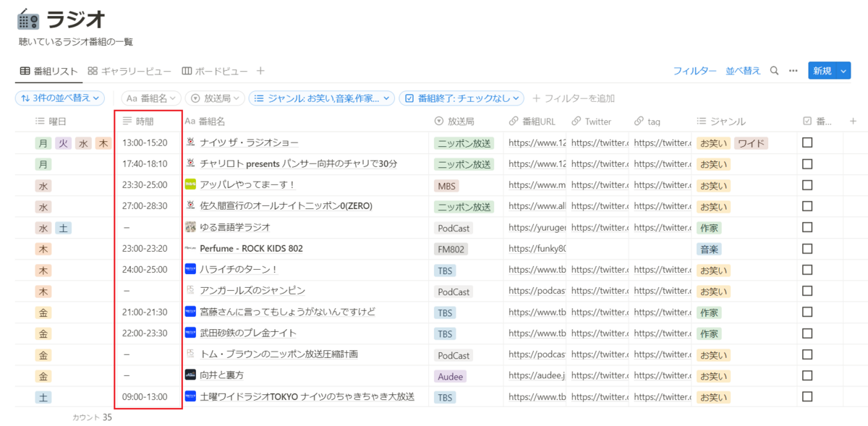Image resolution: width=868 pixels, height=426 pixels.
Task: Switch to the ボードビュー tab
Action: pos(215,71)
